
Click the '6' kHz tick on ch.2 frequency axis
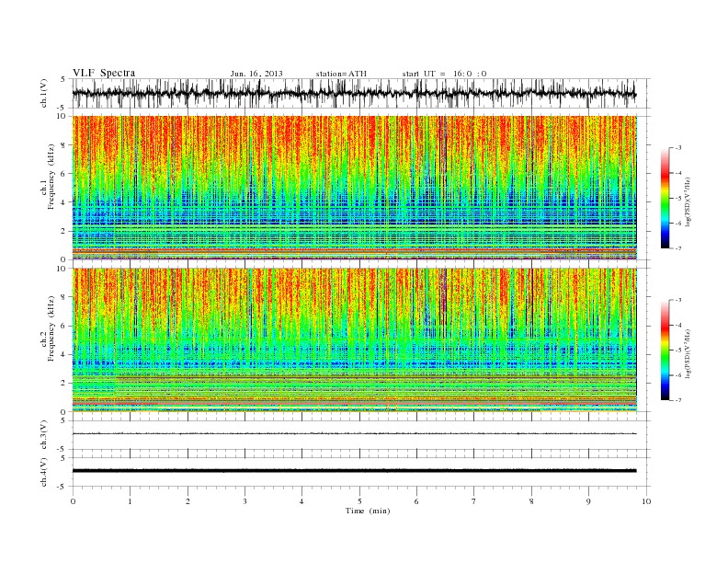tap(64, 326)
